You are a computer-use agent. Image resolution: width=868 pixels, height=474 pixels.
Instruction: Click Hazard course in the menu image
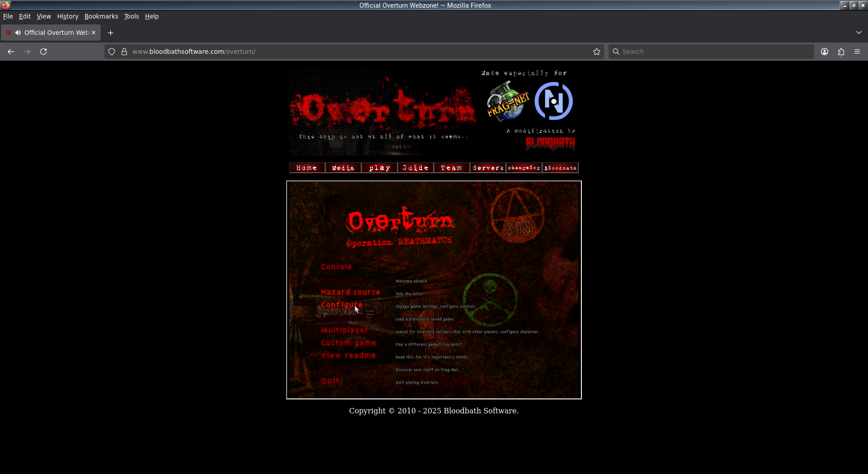[x=350, y=292]
